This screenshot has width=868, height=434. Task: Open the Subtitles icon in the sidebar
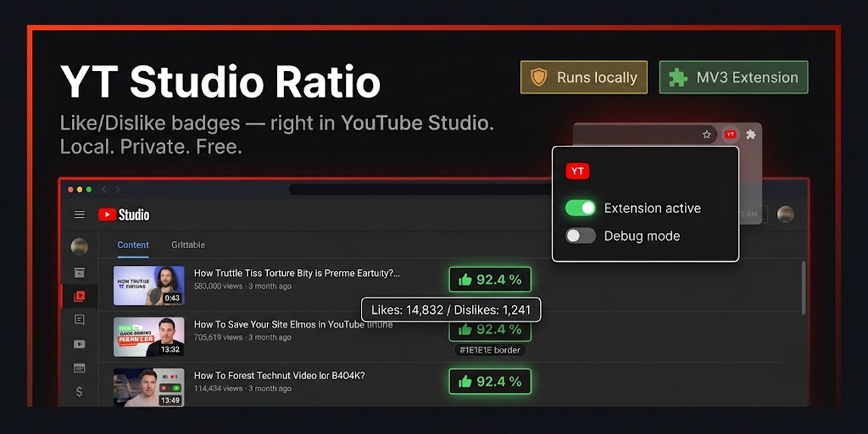79,368
